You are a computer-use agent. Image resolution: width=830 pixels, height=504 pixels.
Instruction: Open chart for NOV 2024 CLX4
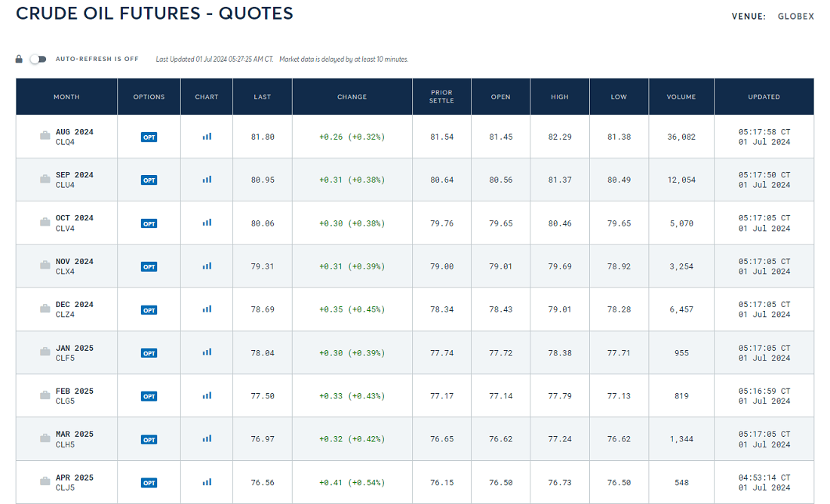point(207,266)
